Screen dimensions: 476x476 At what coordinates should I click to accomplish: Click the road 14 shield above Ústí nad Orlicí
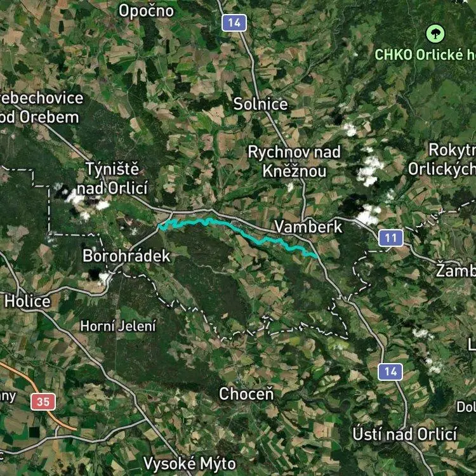click(390, 371)
